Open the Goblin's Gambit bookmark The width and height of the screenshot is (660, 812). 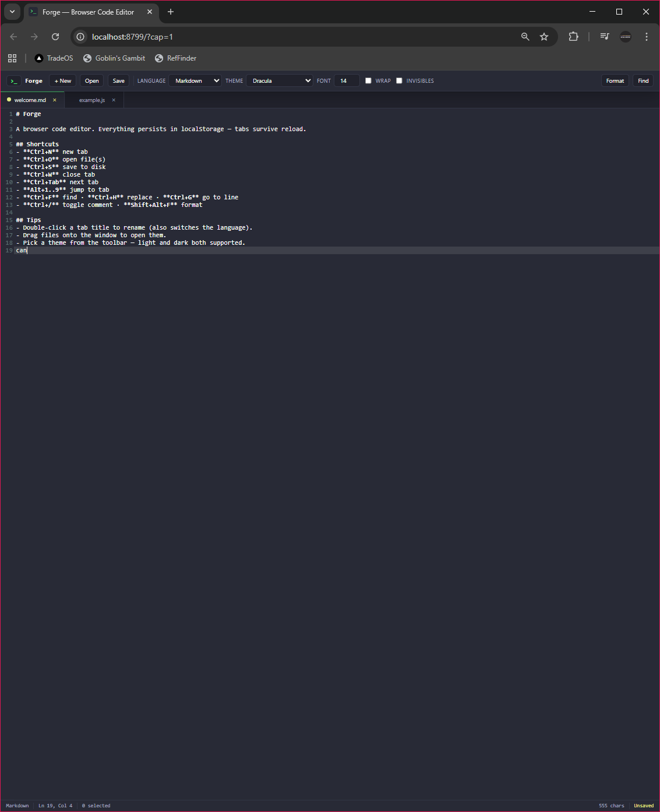[114, 58]
